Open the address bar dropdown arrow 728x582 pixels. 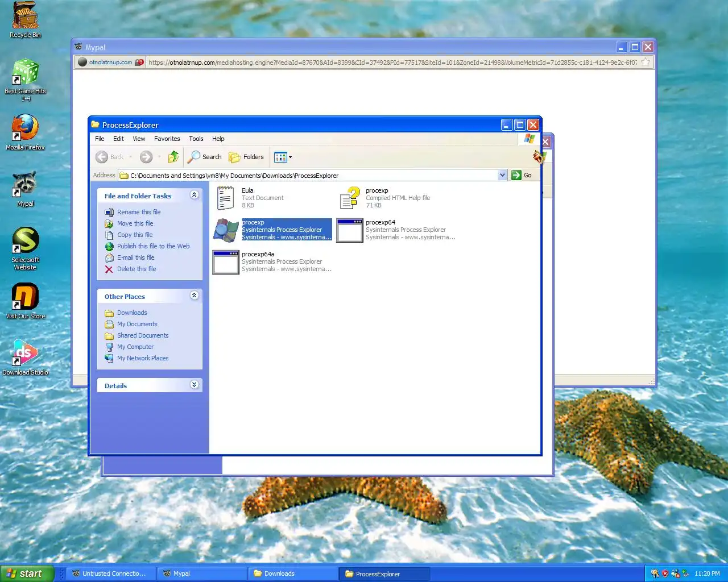tap(502, 175)
